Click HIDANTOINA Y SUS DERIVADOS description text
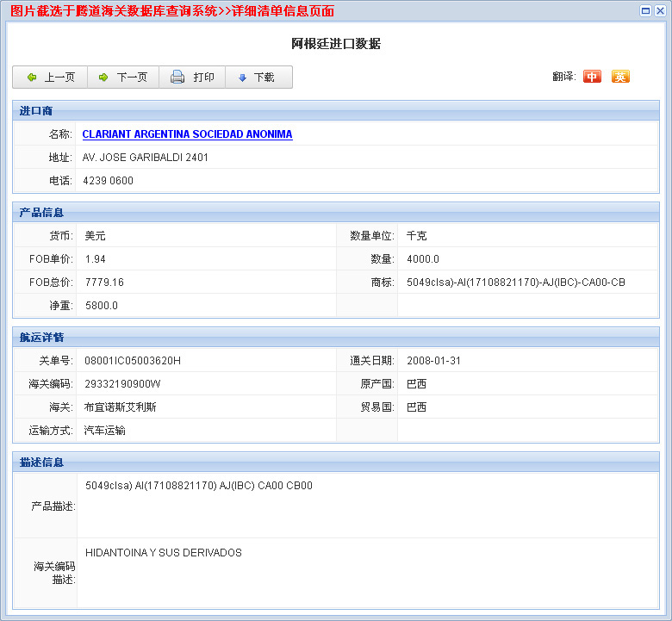 pos(164,553)
